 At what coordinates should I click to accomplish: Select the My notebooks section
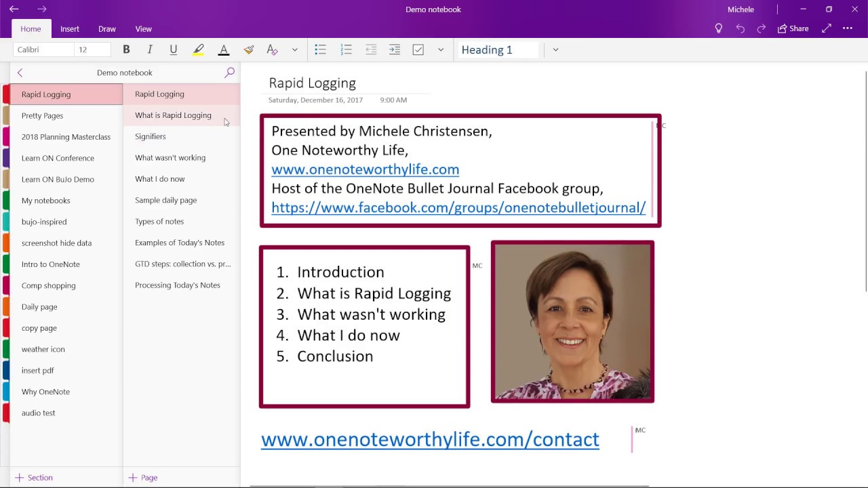point(66,201)
